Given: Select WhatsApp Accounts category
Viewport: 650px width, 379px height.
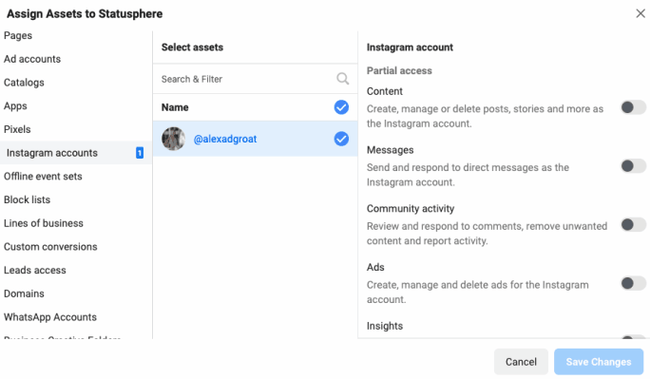Looking at the screenshot, I should pos(50,317).
